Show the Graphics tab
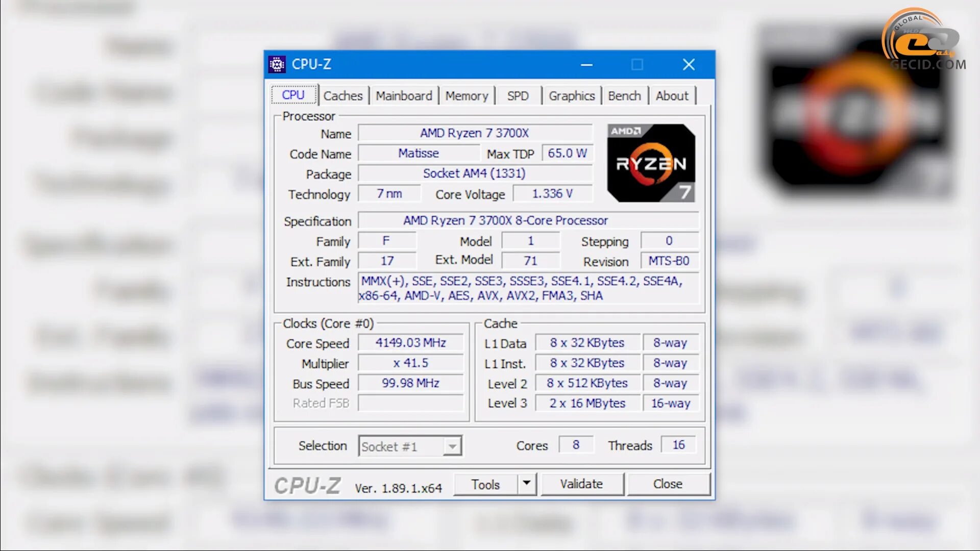This screenshot has height=551, width=980. [572, 96]
